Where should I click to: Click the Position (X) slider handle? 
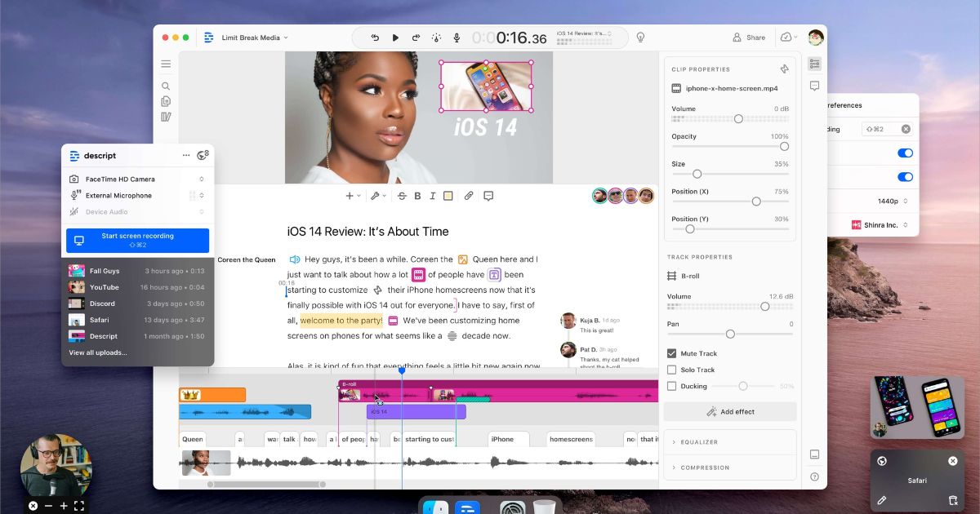(x=756, y=201)
